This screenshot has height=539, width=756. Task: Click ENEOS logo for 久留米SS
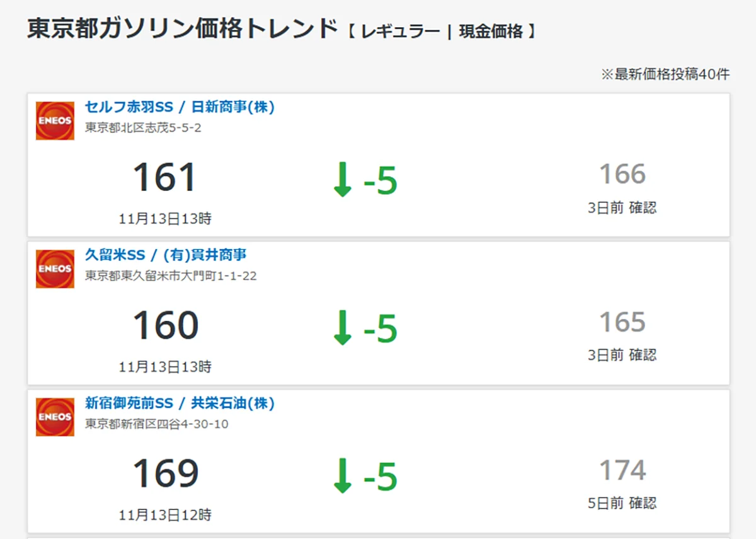55,269
